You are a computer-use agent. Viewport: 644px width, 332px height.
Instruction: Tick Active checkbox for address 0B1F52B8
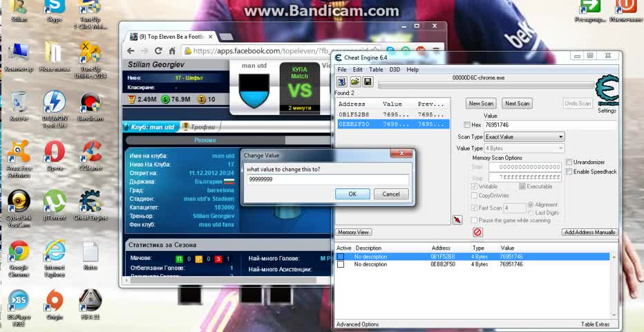pos(341,257)
